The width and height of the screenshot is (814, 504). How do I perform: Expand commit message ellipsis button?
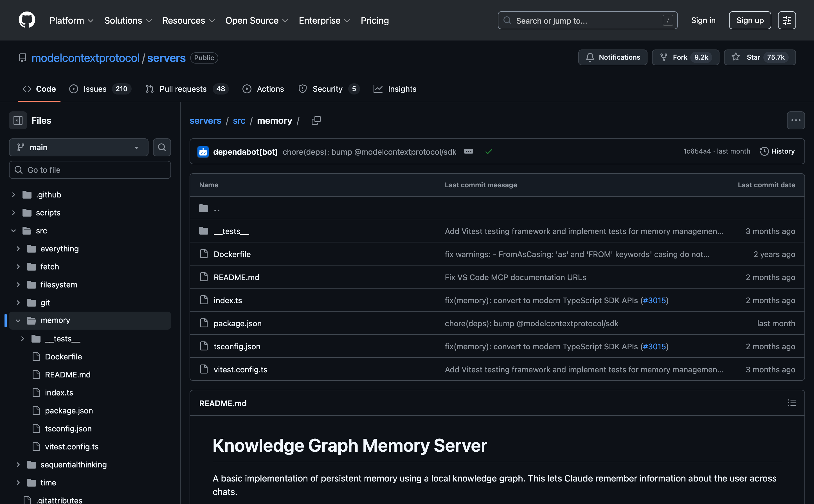coord(468,151)
